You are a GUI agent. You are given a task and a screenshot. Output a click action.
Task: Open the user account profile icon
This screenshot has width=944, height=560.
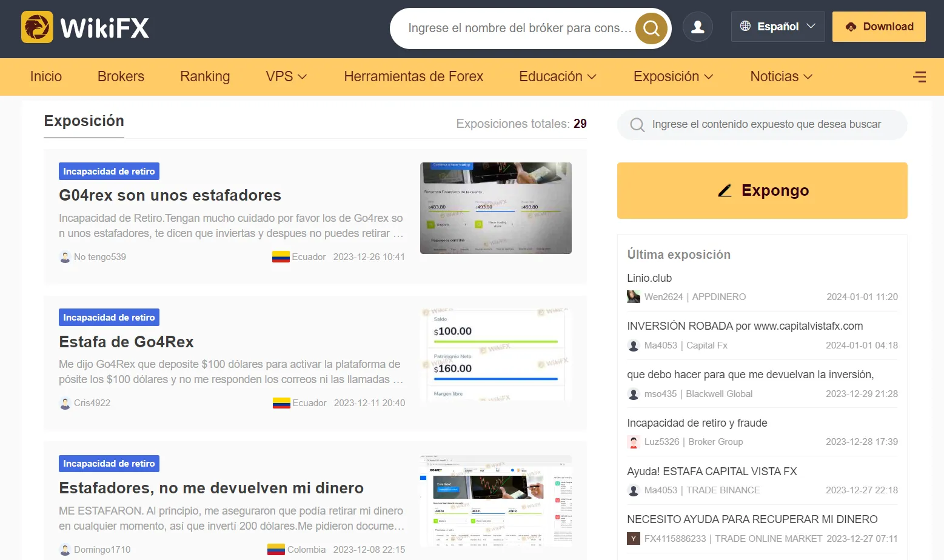(x=698, y=27)
